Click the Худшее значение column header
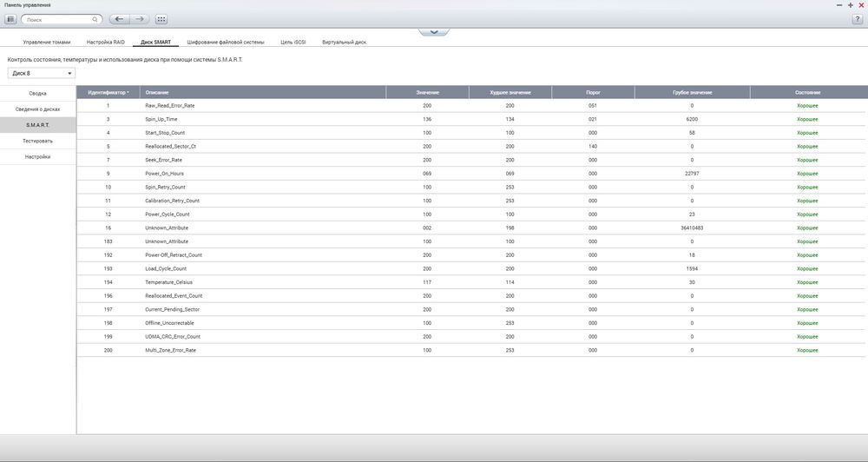The image size is (868, 462). [510, 93]
